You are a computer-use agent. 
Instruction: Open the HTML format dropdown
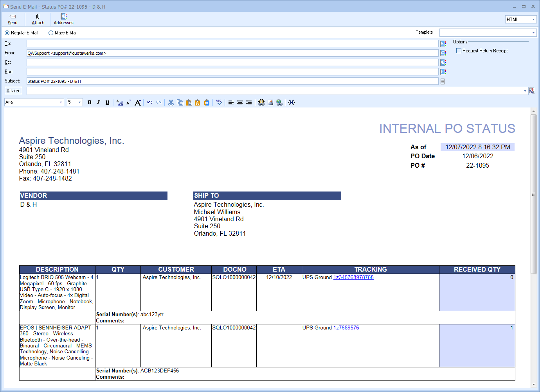[533, 20]
